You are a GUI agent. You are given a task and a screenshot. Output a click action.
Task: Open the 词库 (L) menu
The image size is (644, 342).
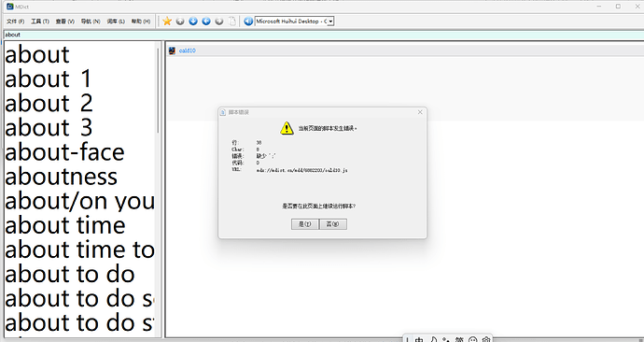click(116, 21)
